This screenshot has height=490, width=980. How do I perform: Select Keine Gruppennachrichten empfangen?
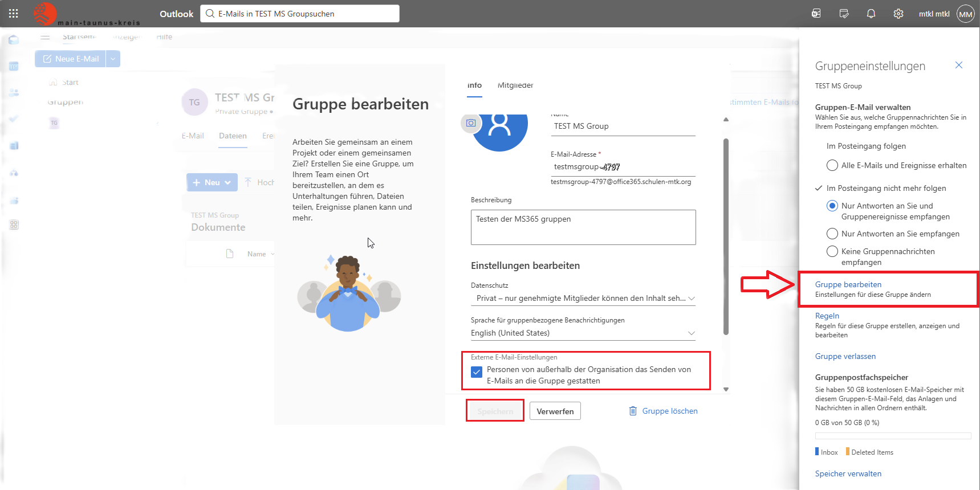832,251
